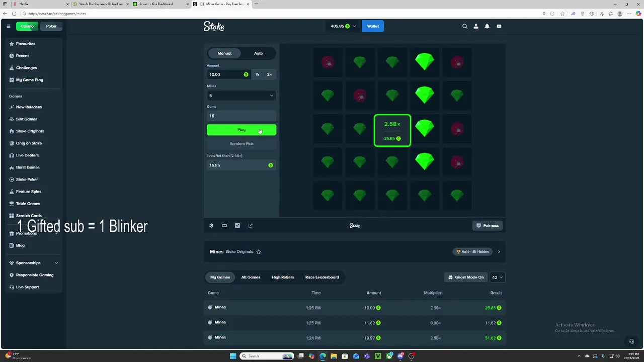Double the bet with 2× button
The width and height of the screenshot is (644, 362).
coord(270,74)
